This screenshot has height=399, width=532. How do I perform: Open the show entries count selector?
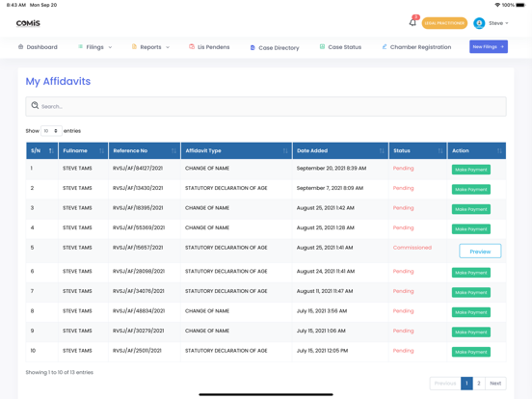tap(51, 131)
